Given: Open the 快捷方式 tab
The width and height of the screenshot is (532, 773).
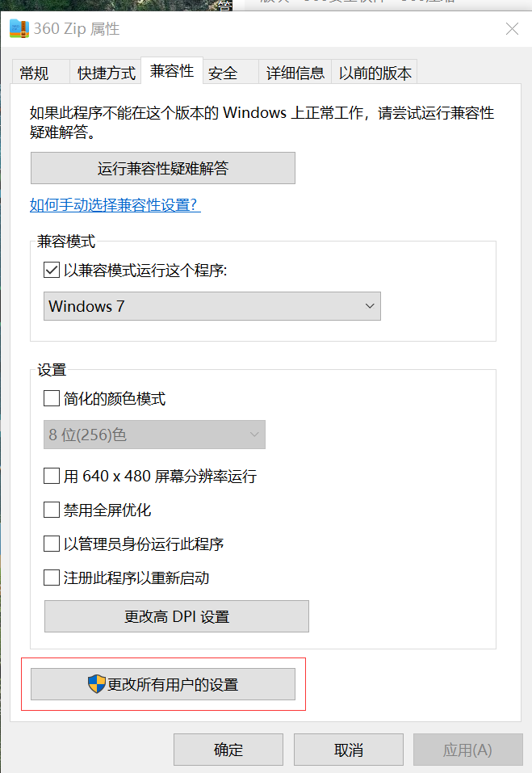Looking at the screenshot, I should [x=106, y=73].
